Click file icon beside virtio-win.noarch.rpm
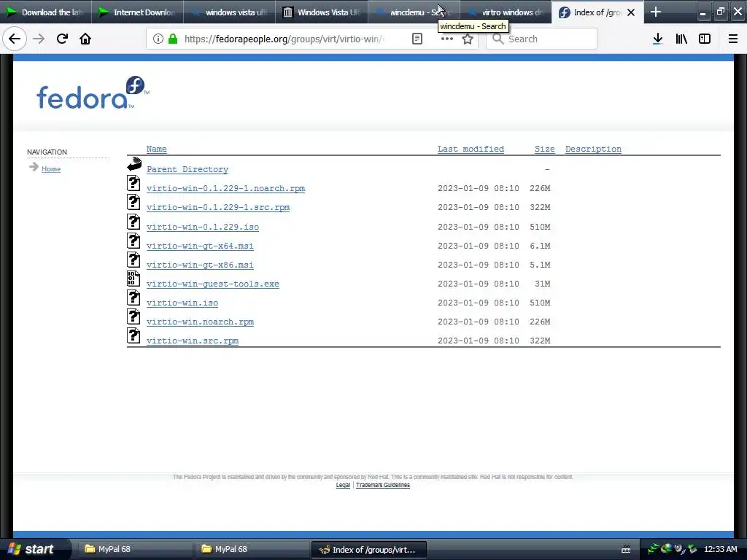This screenshot has width=747, height=560. pyautogui.click(x=134, y=316)
